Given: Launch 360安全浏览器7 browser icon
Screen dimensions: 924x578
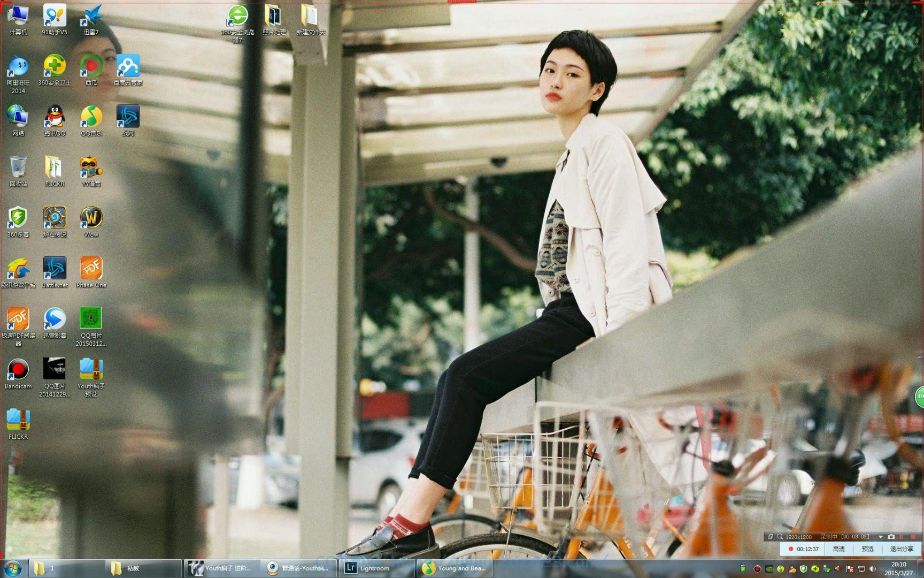Looking at the screenshot, I should (237, 24).
